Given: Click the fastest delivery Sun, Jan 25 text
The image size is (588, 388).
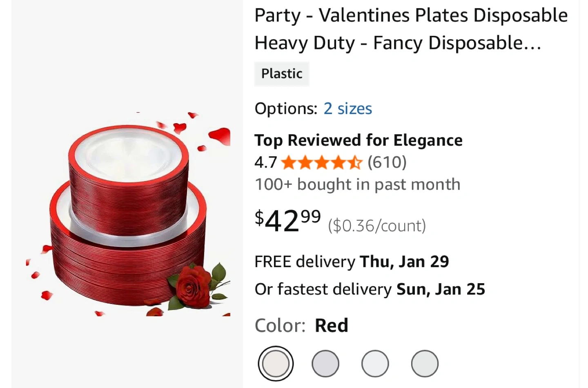Looking at the screenshot, I should 370,289.
